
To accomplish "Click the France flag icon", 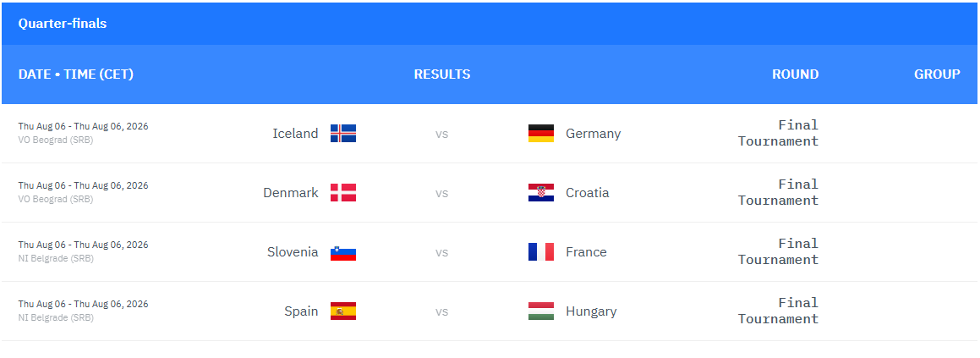I will click(540, 252).
